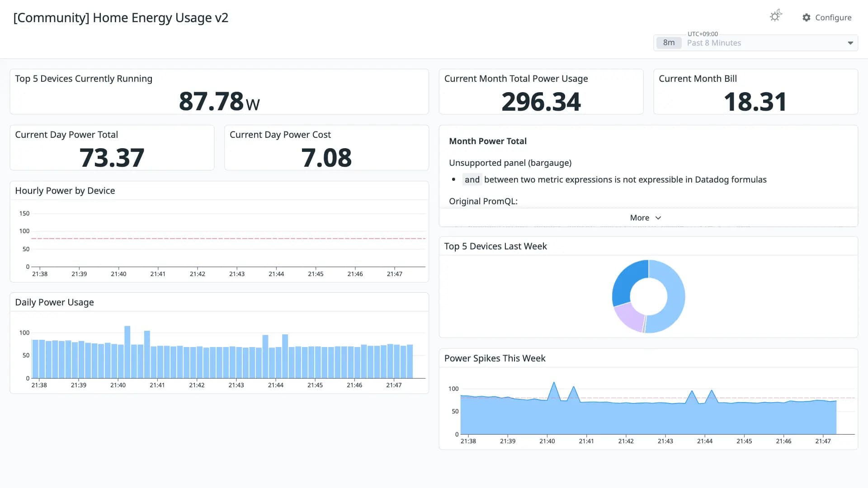Screen dimensions: 868x488
Task: Click the dashboard title Home Energy Usage v2
Action: 121,18
